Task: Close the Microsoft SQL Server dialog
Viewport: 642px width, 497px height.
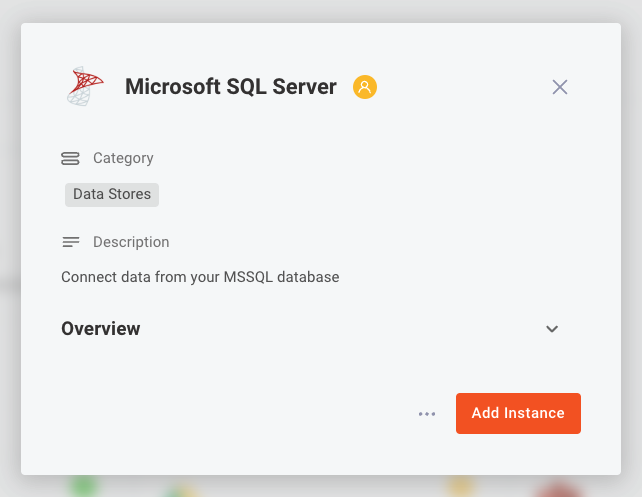Action: tap(560, 87)
